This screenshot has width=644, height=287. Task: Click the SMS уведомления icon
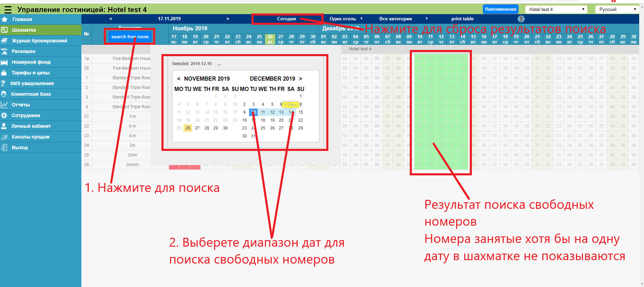click(4, 83)
